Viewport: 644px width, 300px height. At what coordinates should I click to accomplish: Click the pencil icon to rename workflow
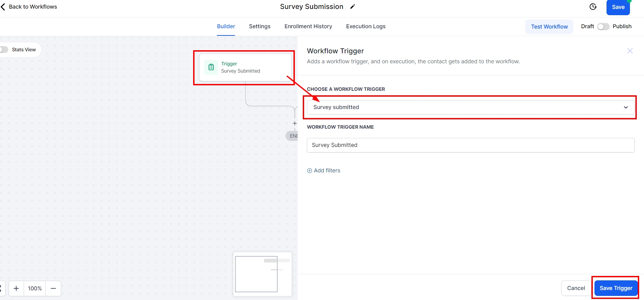[x=352, y=7]
